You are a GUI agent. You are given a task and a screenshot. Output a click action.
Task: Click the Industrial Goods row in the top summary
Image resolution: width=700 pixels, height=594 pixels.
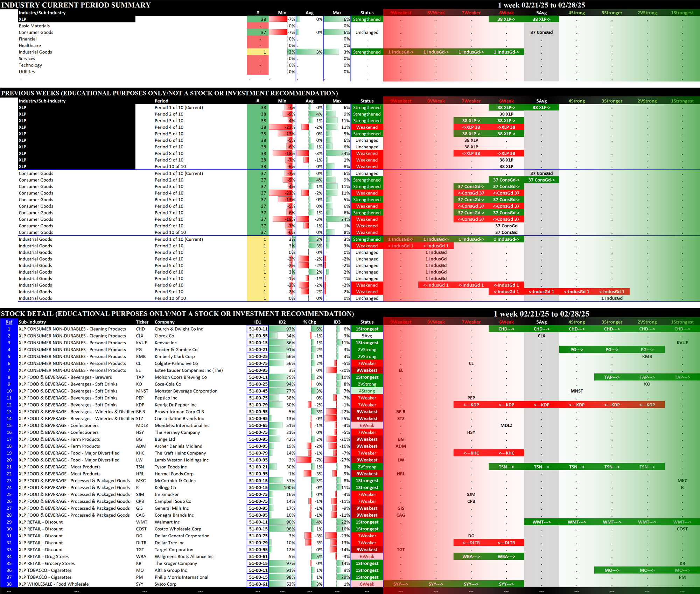pos(35,52)
